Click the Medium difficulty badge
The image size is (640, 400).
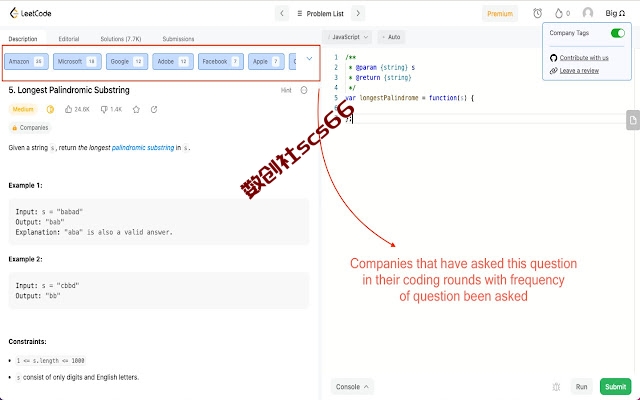point(23,109)
